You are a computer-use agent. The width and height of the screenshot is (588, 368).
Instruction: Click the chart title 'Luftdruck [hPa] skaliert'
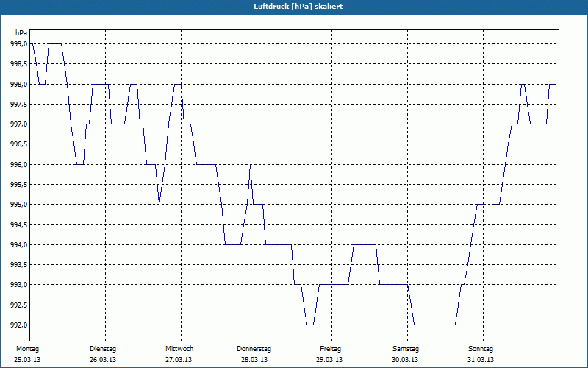298,7
